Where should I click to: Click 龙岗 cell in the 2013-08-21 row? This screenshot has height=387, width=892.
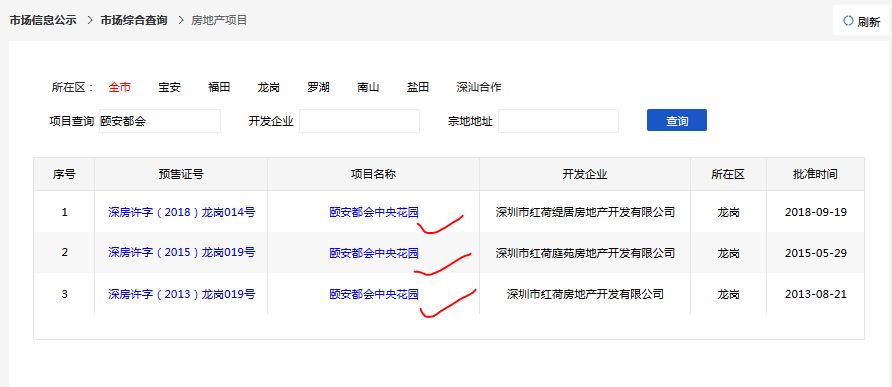click(x=728, y=294)
